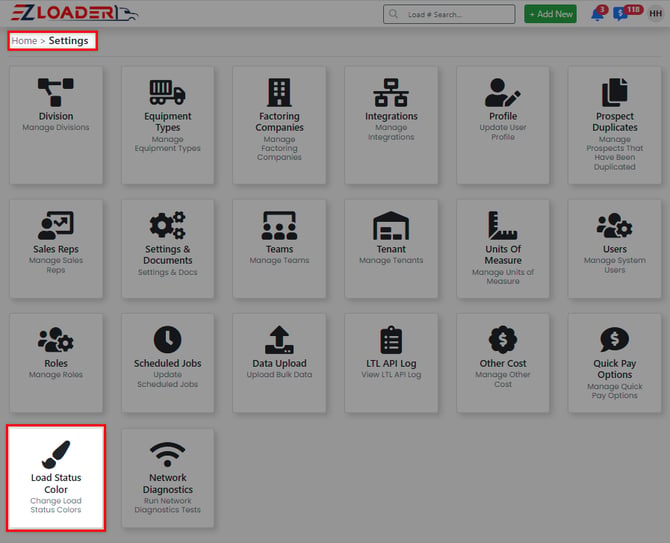Click the Equipment Types title

(168, 122)
